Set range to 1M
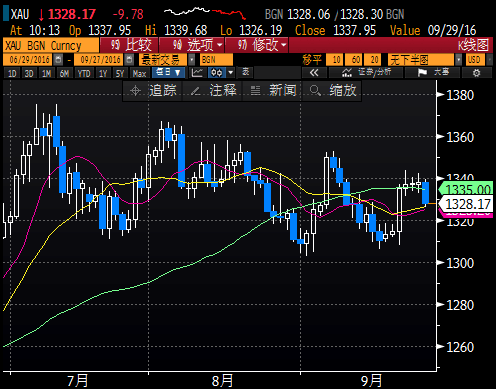Screen dimensions: 496x389 point(46,73)
